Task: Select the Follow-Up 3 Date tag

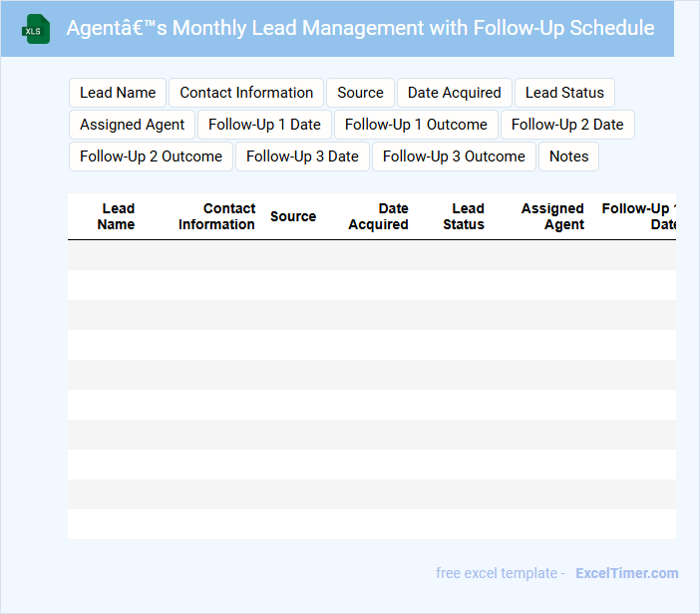Action: click(302, 156)
